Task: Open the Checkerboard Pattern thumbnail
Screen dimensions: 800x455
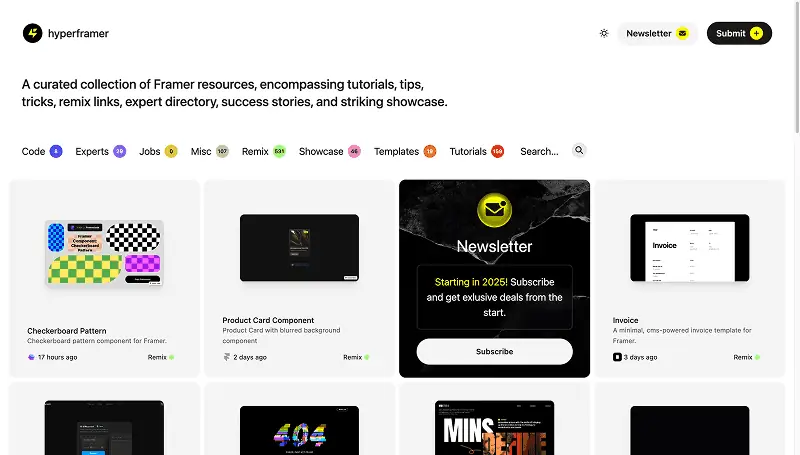Action: 104,253
